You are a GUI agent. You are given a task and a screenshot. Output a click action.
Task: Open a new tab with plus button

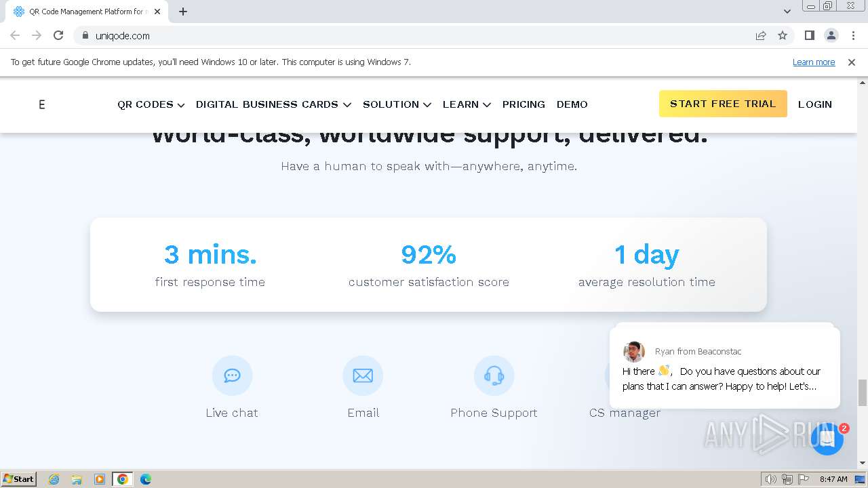[183, 12]
